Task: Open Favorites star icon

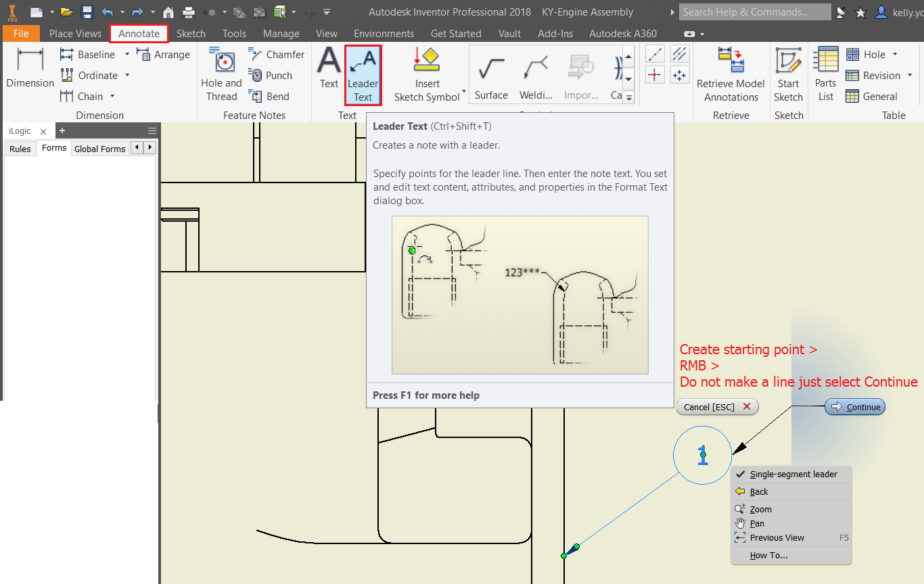Action: point(860,12)
